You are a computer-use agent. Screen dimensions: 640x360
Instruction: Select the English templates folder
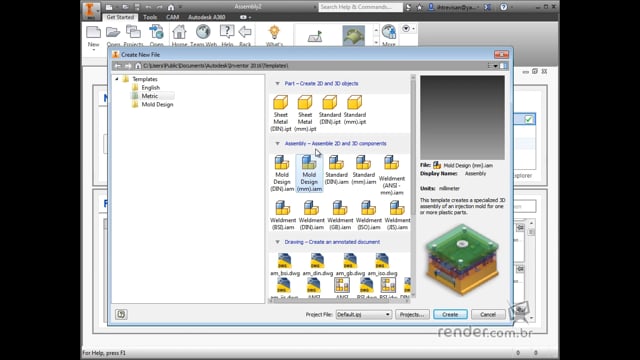151,87
